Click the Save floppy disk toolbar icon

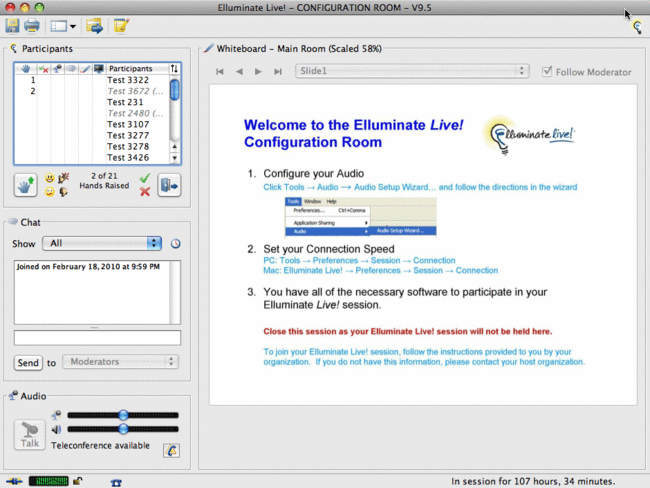coord(12,25)
